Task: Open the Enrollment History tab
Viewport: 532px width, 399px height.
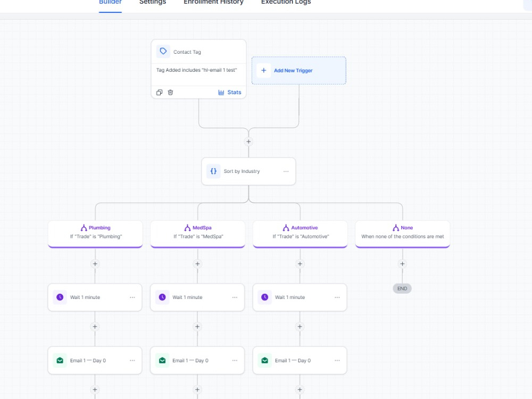Action: coord(214,2)
